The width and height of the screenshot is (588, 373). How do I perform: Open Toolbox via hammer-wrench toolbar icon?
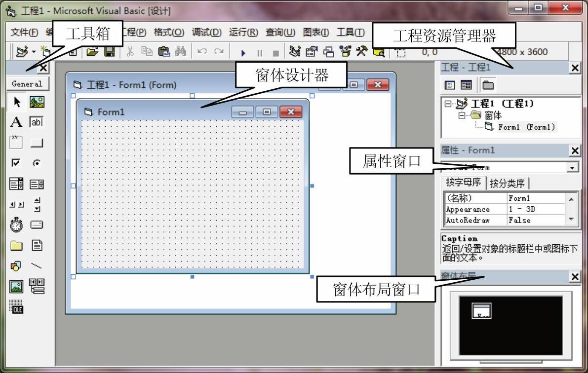362,51
